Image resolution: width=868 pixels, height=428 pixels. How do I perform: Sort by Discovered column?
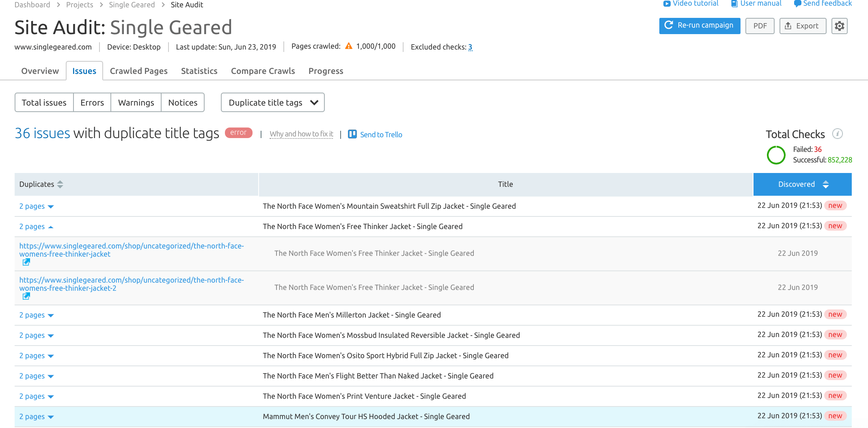[x=802, y=184]
